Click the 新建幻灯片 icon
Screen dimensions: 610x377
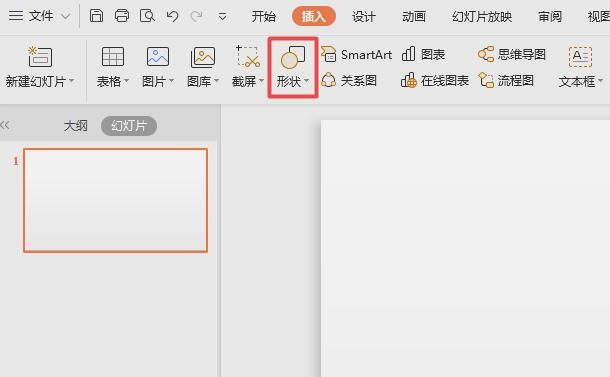[x=40, y=57]
